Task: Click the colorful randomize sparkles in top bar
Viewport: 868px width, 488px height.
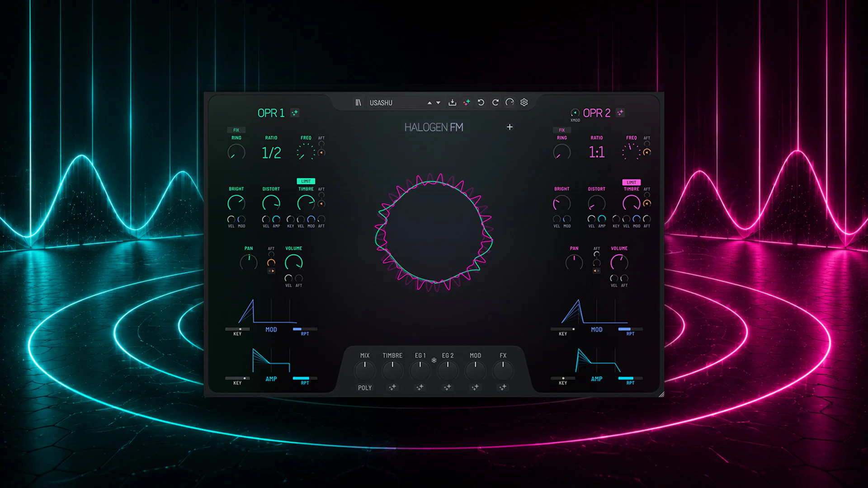Action: tap(467, 103)
